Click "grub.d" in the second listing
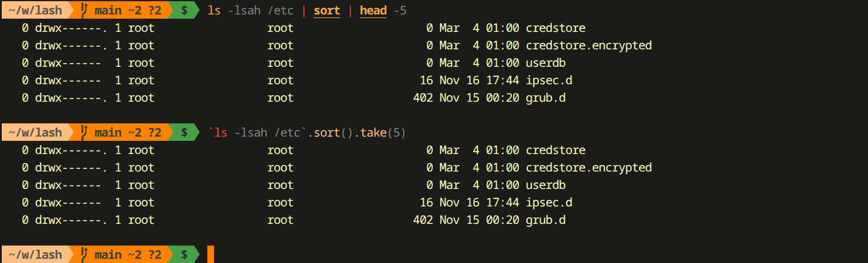The height and width of the screenshot is (263, 868). tap(546, 220)
